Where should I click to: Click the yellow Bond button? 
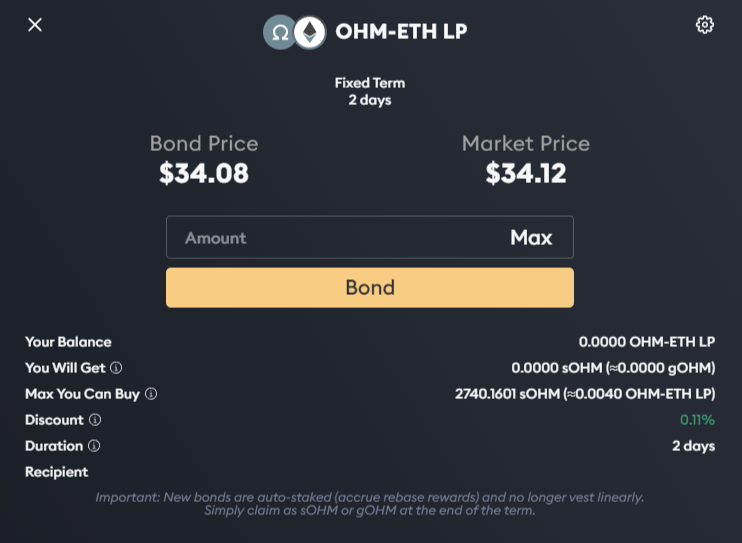[370, 288]
